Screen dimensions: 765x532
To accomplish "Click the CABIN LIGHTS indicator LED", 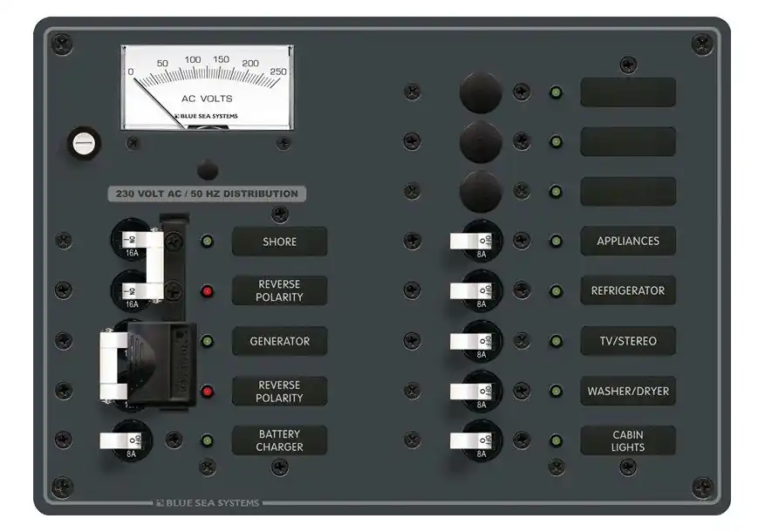I will pyautogui.click(x=556, y=440).
